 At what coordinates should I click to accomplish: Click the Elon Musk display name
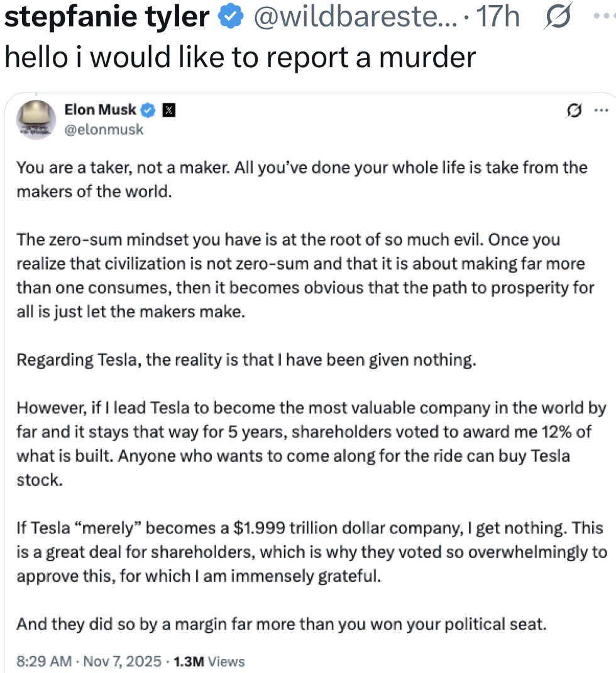click(100, 110)
